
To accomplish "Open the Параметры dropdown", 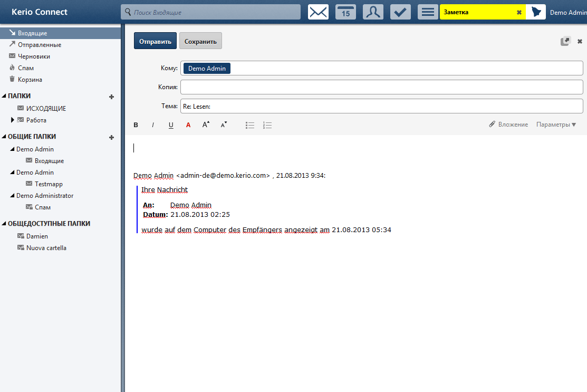I will pos(556,125).
